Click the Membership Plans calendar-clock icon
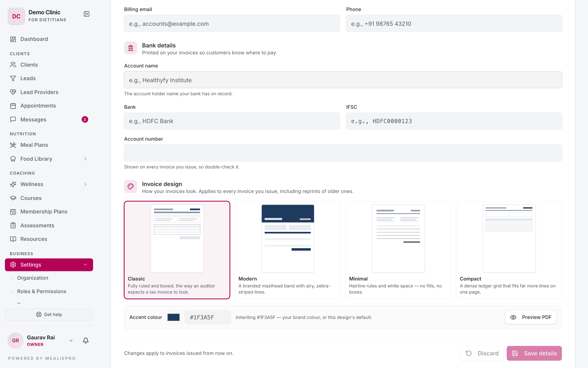Viewport: 588px width, 368px height. click(x=13, y=212)
